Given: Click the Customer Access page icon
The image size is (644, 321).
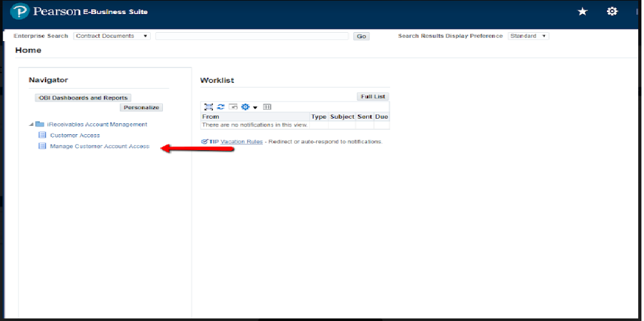Looking at the screenshot, I should (x=42, y=135).
